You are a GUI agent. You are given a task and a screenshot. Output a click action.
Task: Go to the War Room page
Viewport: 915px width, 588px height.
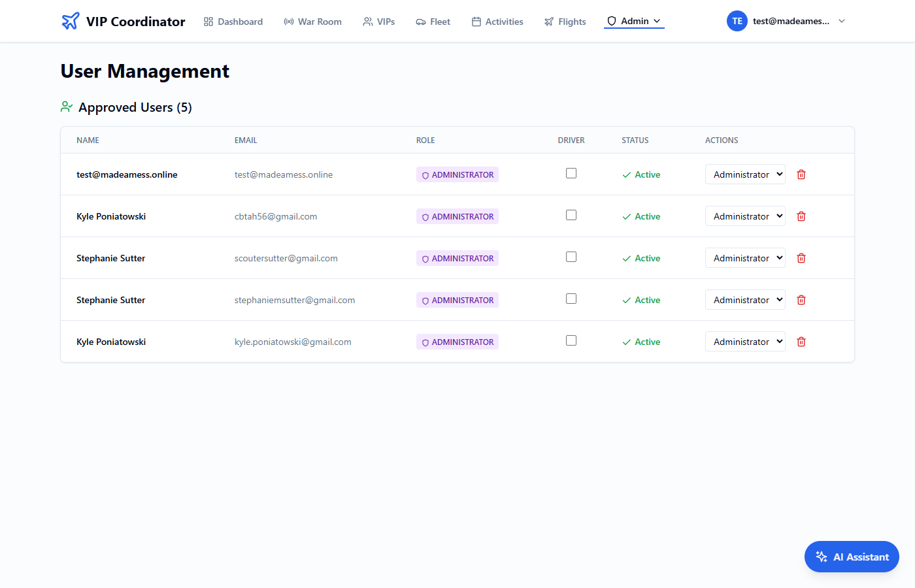click(312, 22)
